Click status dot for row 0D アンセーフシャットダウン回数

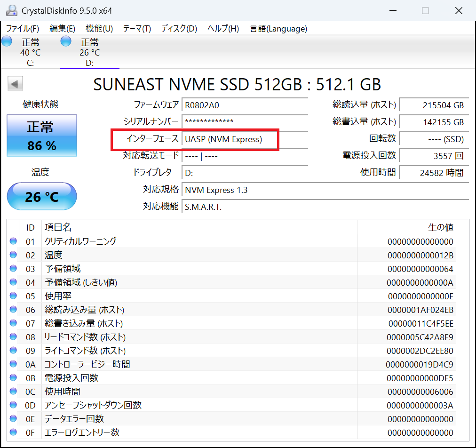pyautogui.click(x=13, y=405)
